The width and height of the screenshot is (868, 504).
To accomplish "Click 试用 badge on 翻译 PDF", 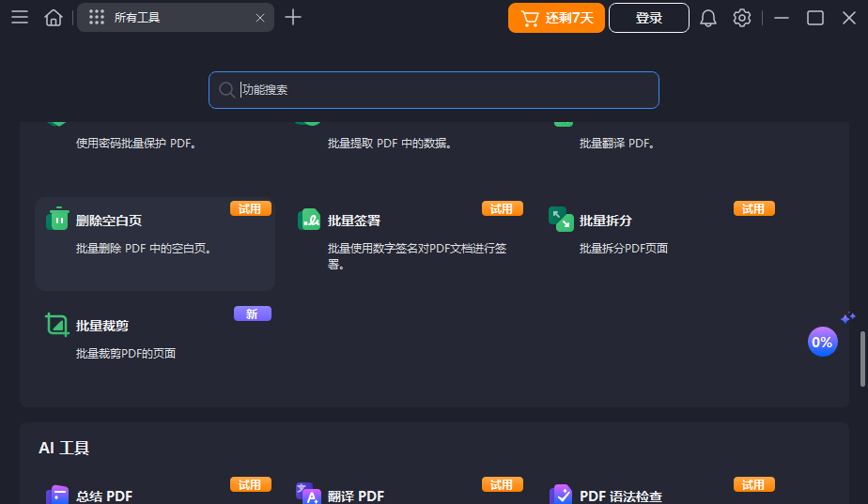I will point(503,484).
